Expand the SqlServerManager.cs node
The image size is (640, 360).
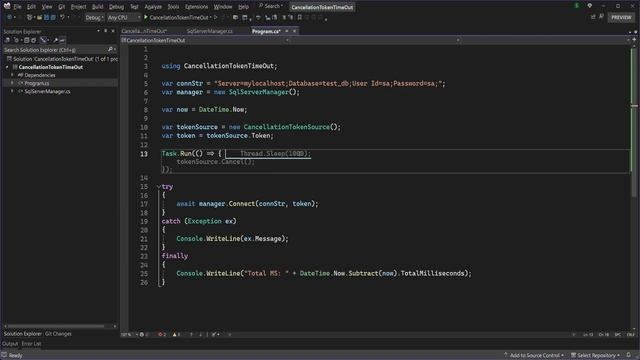(x=12, y=91)
